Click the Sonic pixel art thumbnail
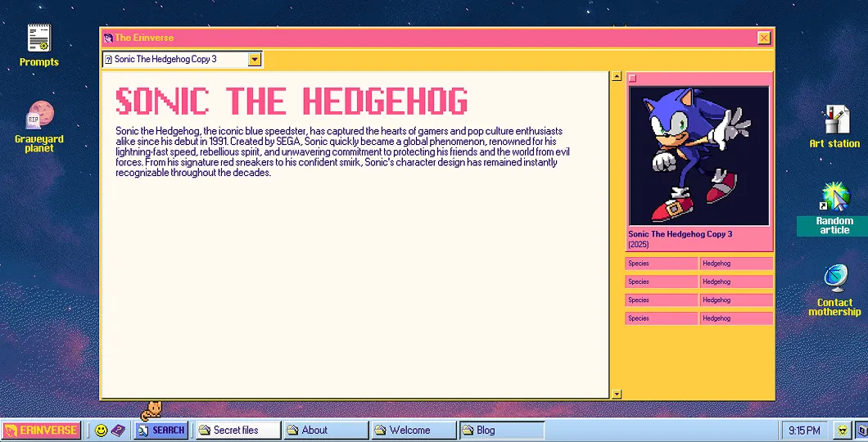This screenshot has width=868, height=442. pos(698,156)
